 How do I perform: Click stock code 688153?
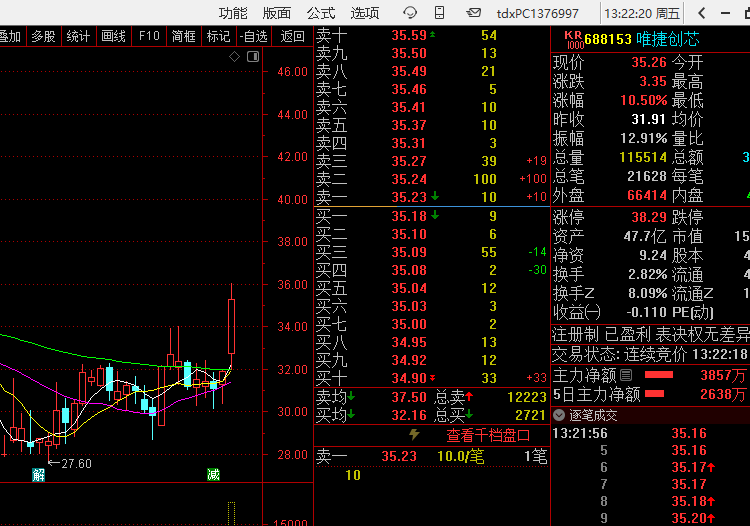[608, 39]
